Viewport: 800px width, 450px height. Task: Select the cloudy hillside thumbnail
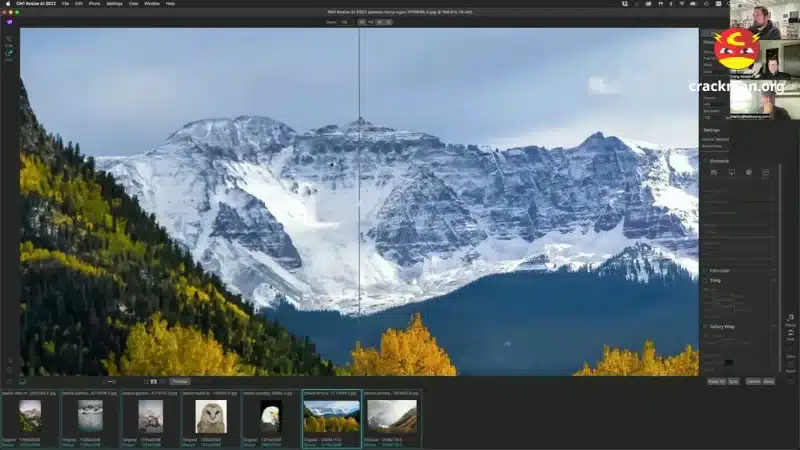pos(392,415)
